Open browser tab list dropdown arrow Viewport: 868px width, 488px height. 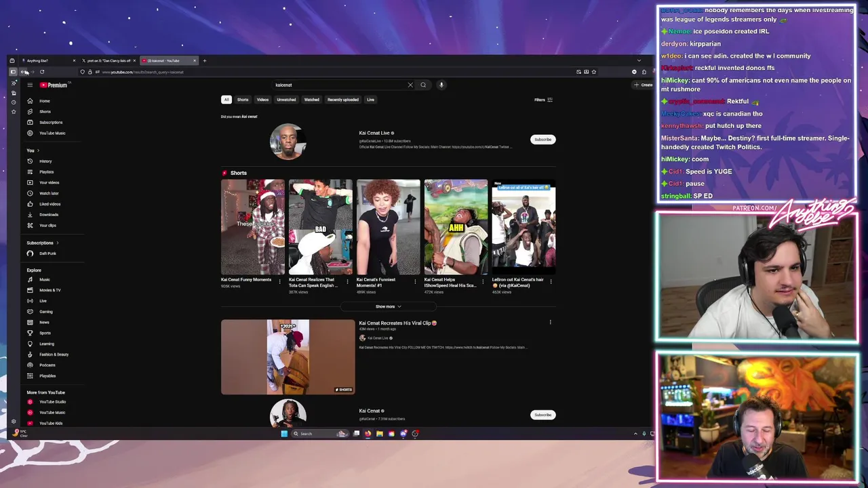pos(639,61)
